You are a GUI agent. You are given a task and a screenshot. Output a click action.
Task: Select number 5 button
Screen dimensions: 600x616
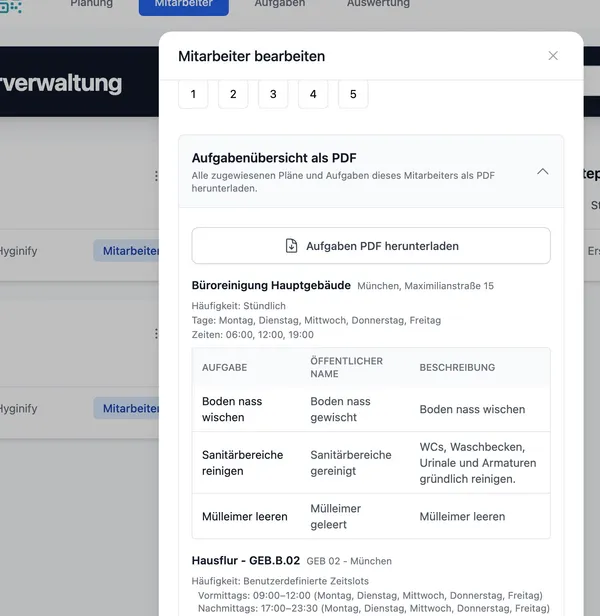(353, 94)
